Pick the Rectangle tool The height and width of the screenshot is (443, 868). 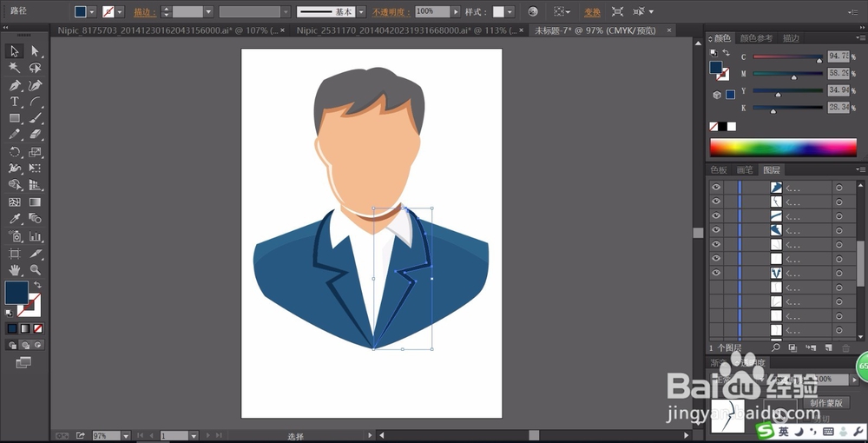tap(15, 118)
